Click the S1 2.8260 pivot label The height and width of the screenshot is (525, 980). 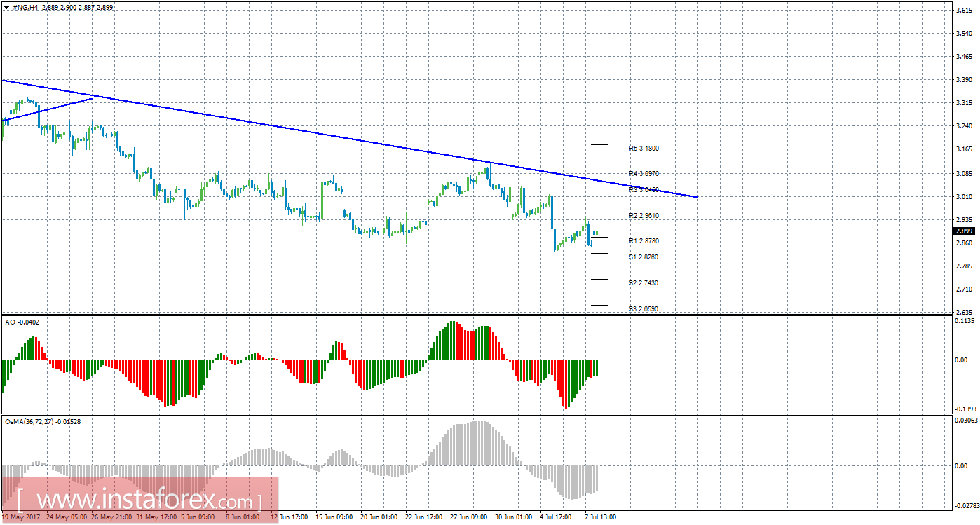tap(644, 257)
